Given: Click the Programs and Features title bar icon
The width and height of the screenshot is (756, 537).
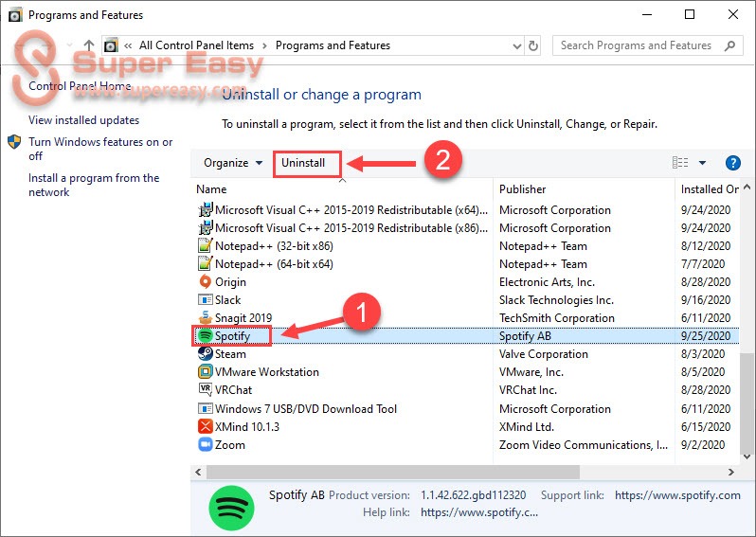Looking at the screenshot, I should [15, 15].
